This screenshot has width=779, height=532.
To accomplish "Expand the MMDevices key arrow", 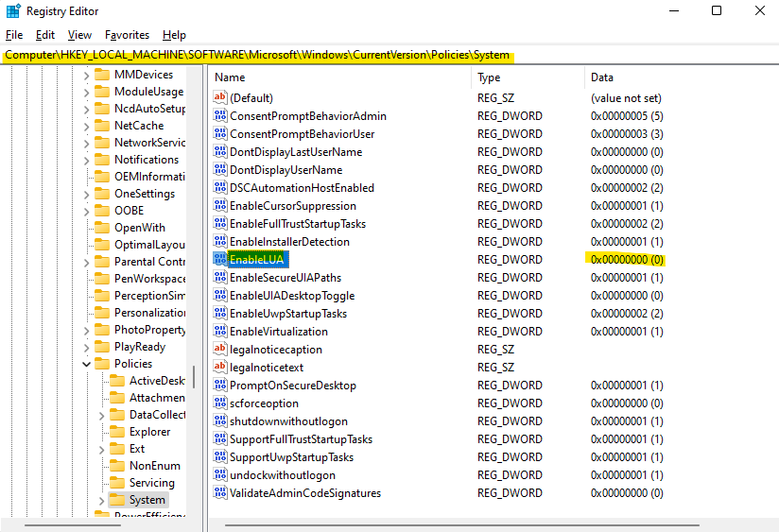I will point(86,75).
